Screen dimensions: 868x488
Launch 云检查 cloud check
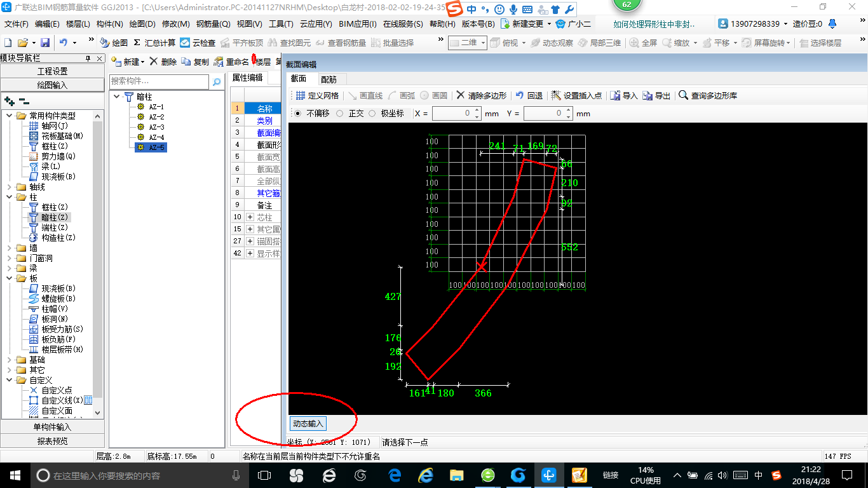tap(198, 43)
